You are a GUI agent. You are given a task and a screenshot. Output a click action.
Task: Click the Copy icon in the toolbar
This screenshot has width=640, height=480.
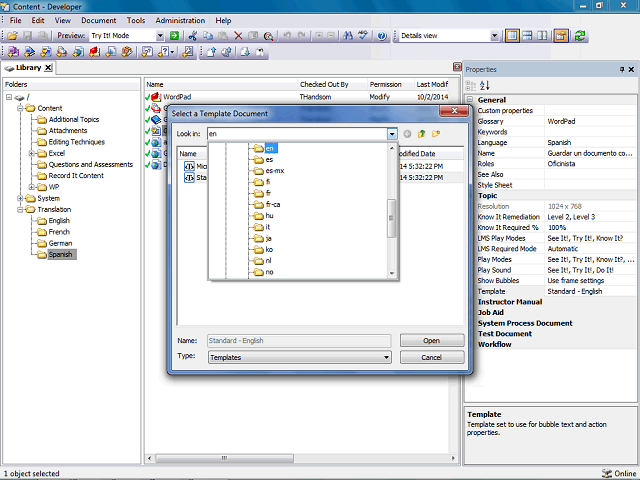pyautogui.click(x=208, y=36)
